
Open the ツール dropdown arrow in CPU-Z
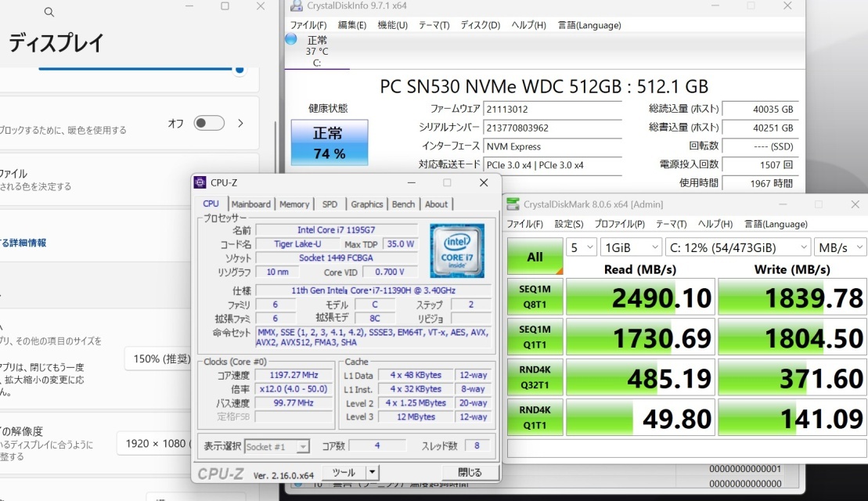point(372,472)
